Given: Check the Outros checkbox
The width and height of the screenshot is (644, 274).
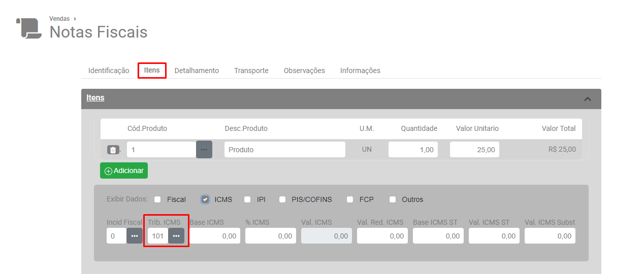Looking at the screenshot, I should click(393, 199).
